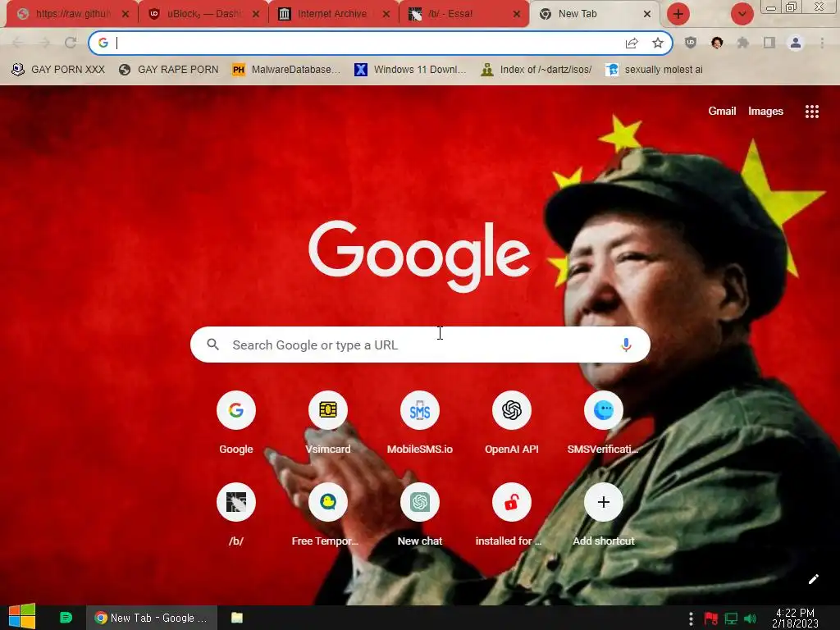Open the Gmail link
840x630 pixels.
point(722,111)
